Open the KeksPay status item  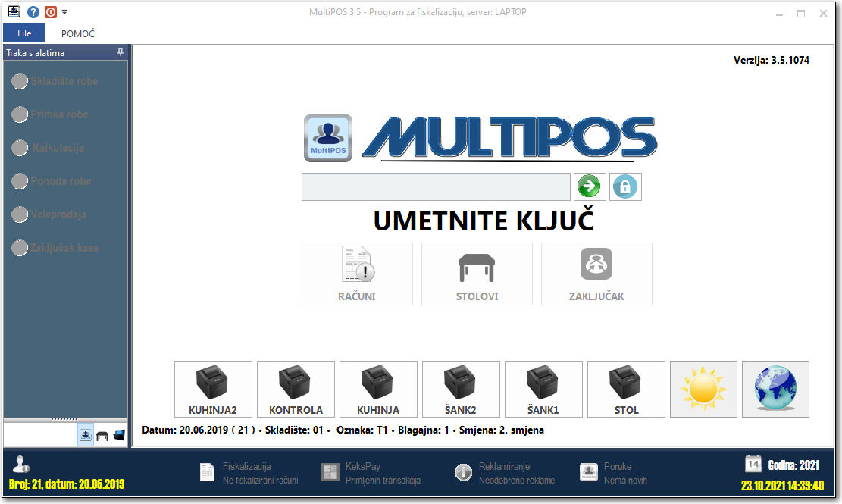[x=371, y=473]
